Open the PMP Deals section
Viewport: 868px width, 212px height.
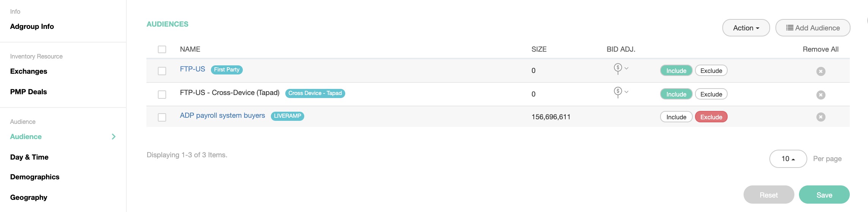[x=28, y=92]
